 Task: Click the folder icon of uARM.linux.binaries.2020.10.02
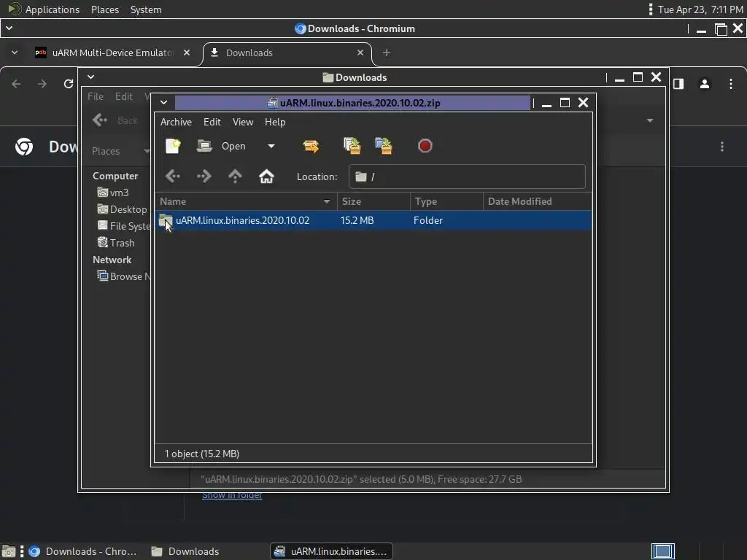pos(166,220)
